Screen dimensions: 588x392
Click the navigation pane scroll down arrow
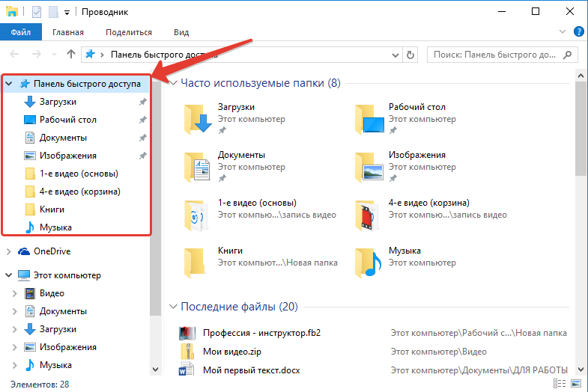(x=155, y=370)
